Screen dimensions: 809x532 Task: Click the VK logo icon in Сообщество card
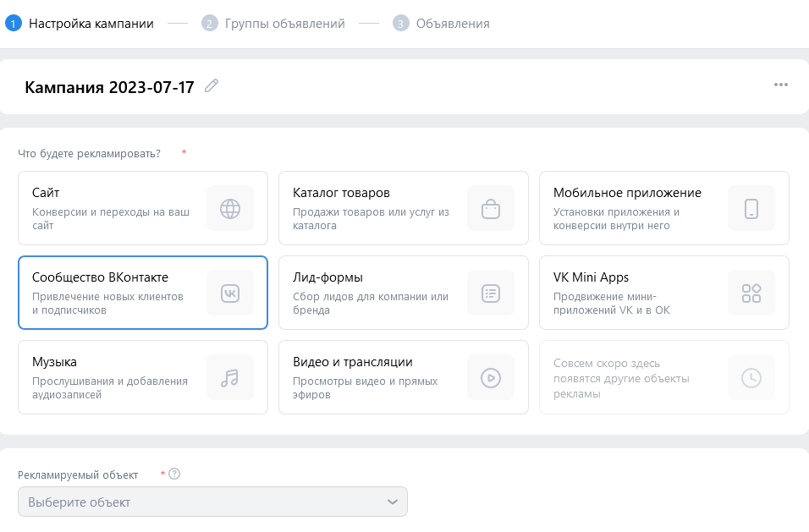(x=230, y=293)
